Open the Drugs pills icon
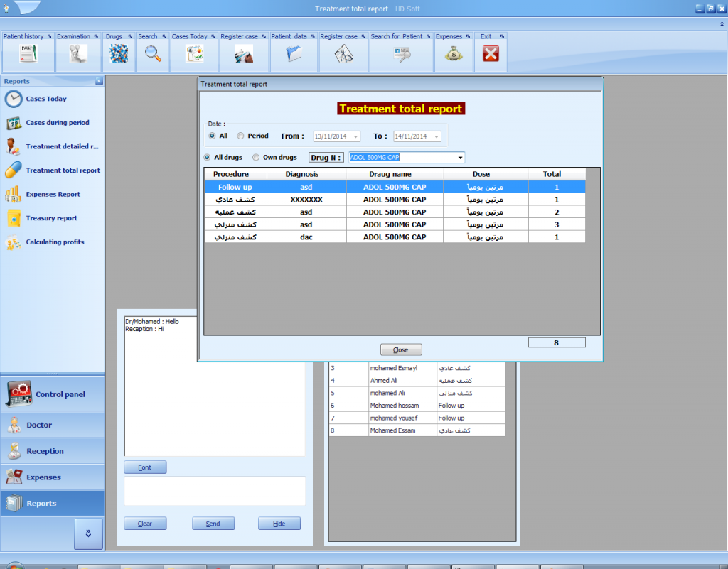The image size is (728, 569). click(x=119, y=54)
